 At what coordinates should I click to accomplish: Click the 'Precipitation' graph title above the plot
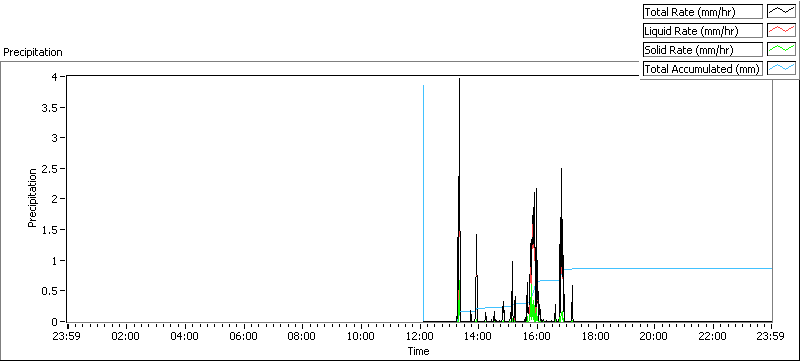pos(33,52)
